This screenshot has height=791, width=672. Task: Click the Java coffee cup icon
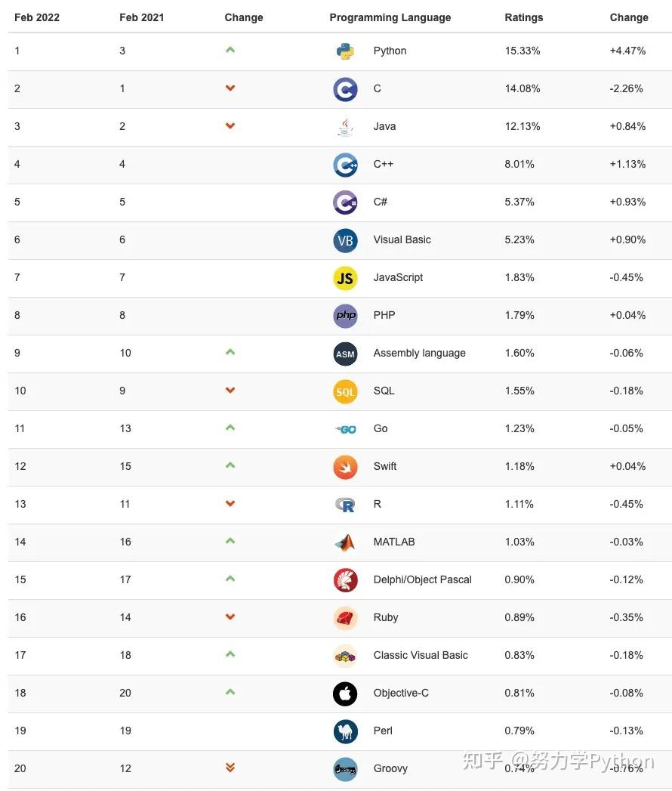345,127
